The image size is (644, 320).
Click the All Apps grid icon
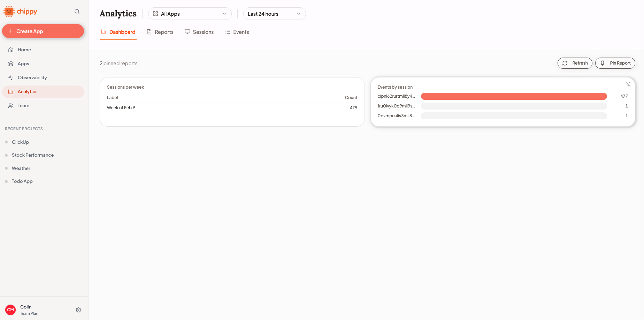[x=155, y=14]
